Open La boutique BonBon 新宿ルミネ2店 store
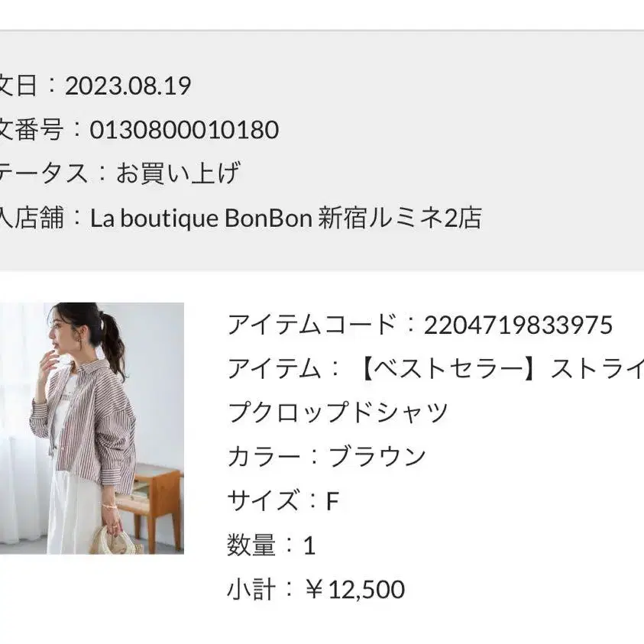The height and width of the screenshot is (644, 644). click(286, 218)
